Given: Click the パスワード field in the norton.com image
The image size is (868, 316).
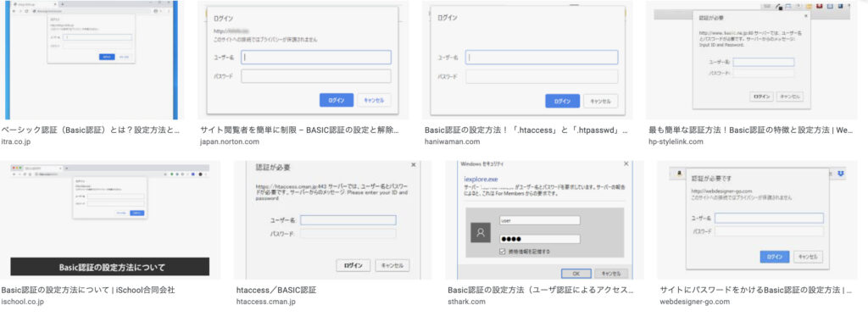Looking at the screenshot, I should (x=316, y=76).
